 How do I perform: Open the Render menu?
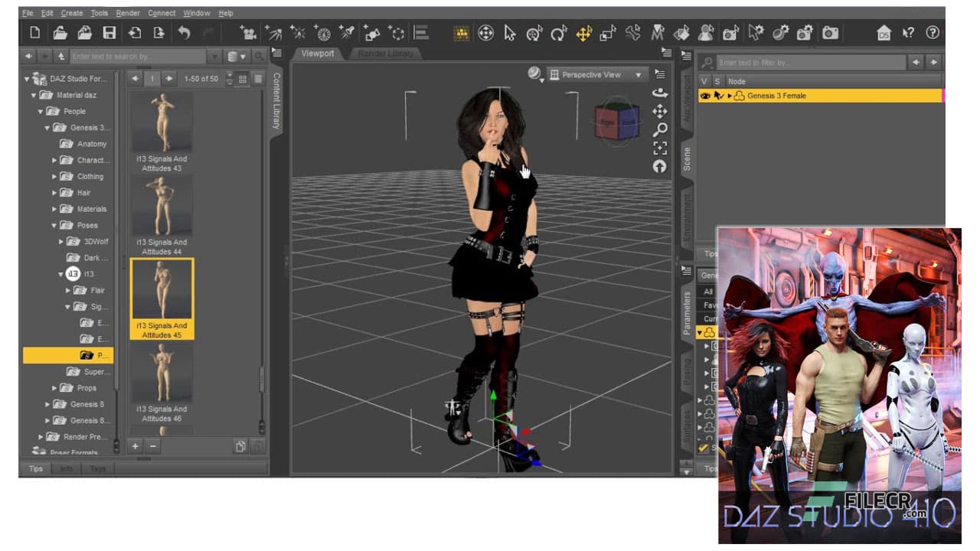pos(128,13)
